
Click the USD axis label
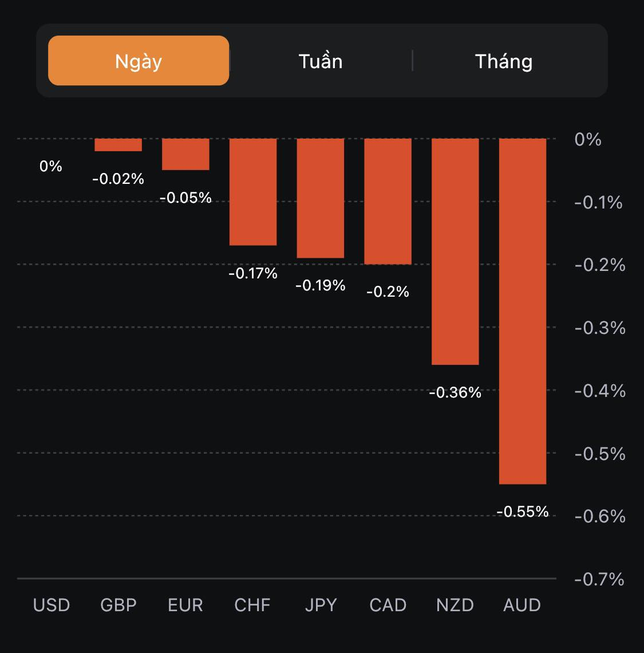pyautogui.click(x=52, y=605)
